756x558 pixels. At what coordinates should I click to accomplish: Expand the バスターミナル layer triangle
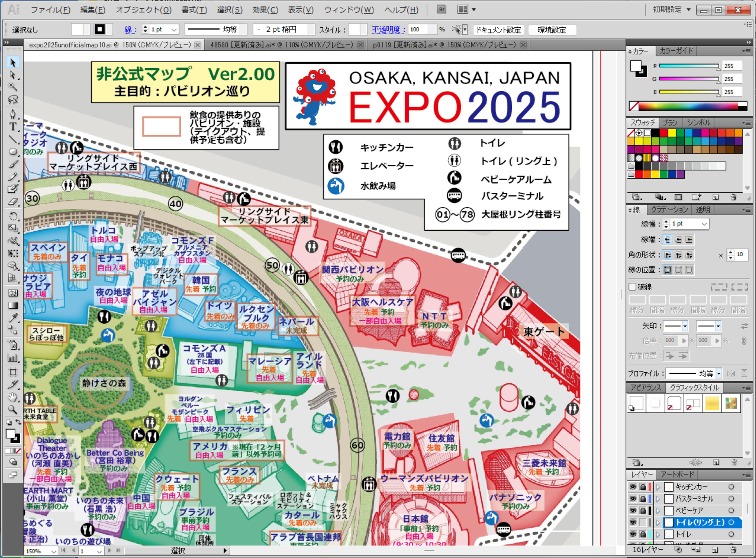[x=658, y=499]
